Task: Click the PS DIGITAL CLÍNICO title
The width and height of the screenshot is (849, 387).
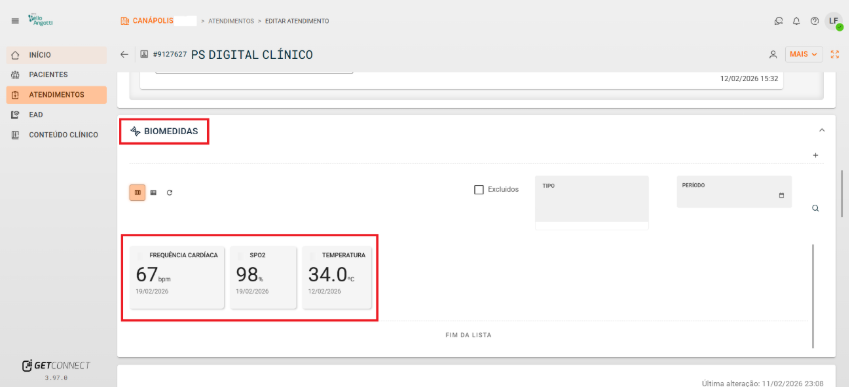Action: click(x=252, y=55)
